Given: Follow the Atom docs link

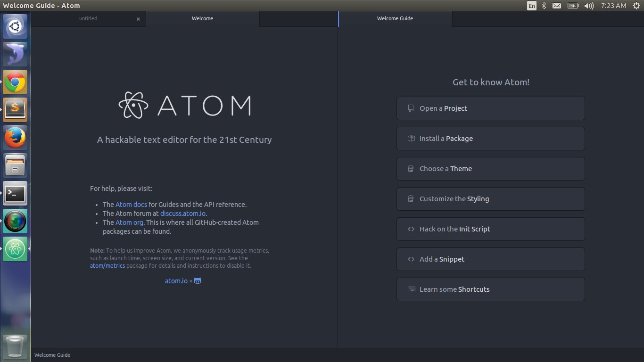Looking at the screenshot, I should tap(131, 205).
